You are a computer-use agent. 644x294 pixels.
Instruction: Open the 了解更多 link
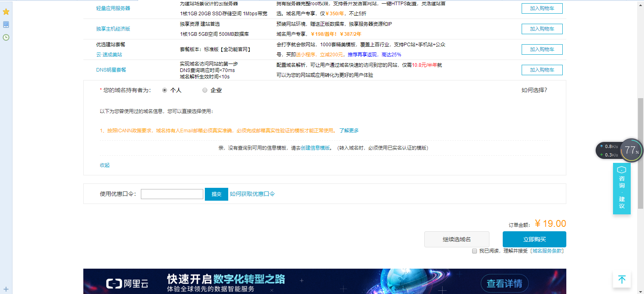click(349, 131)
